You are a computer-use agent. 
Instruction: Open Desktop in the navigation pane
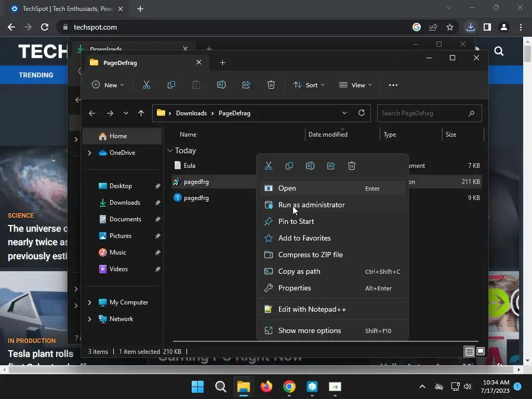click(121, 186)
